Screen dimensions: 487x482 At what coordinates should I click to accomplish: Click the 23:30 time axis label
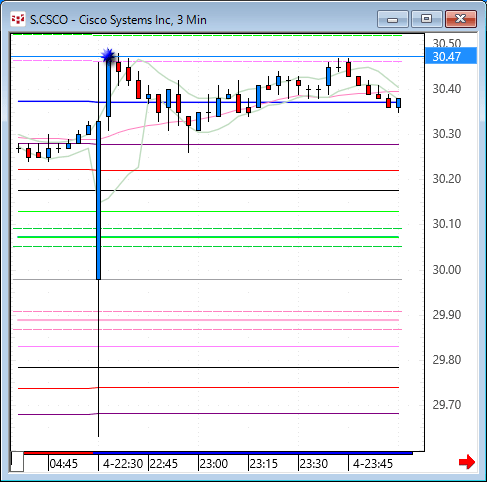click(x=314, y=463)
